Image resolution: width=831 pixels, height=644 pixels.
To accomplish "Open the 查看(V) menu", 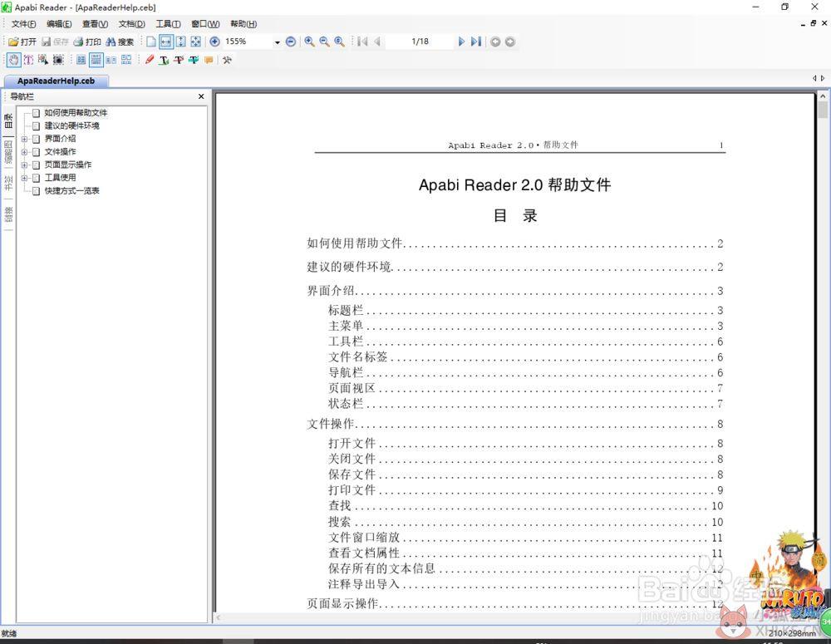I will pyautogui.click(x=95, y=24).
